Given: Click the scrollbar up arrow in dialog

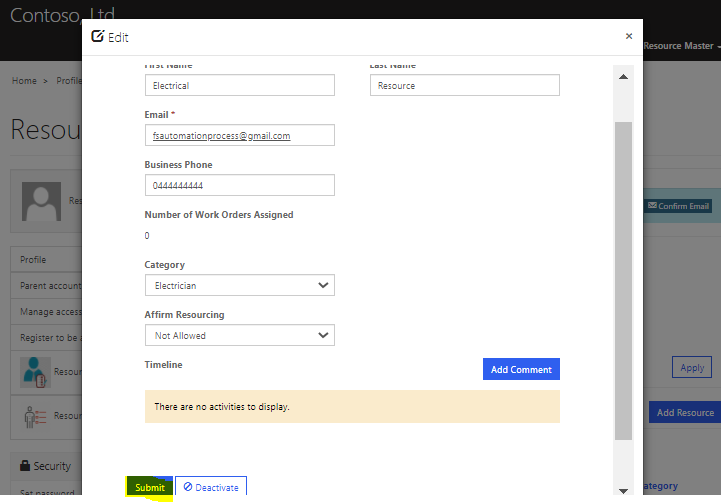Looking at the screenshot, I should tap(623, 77).
